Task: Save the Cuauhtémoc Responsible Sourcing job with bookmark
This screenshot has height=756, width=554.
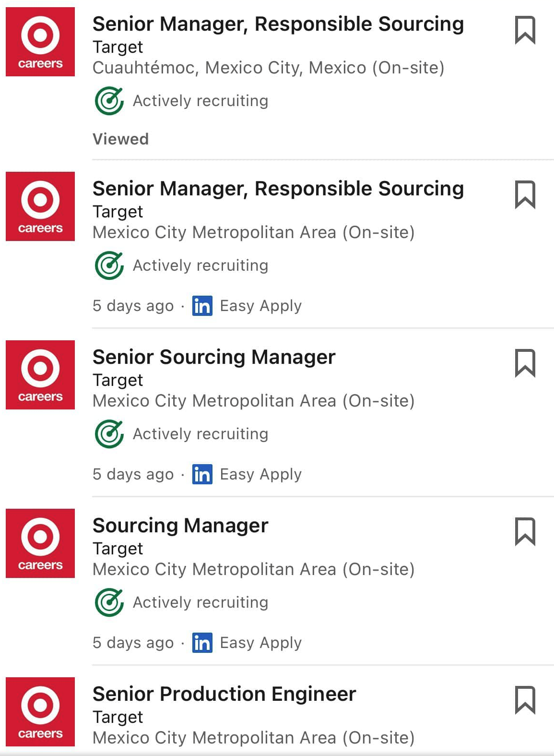Action: (x=525, y=30)
